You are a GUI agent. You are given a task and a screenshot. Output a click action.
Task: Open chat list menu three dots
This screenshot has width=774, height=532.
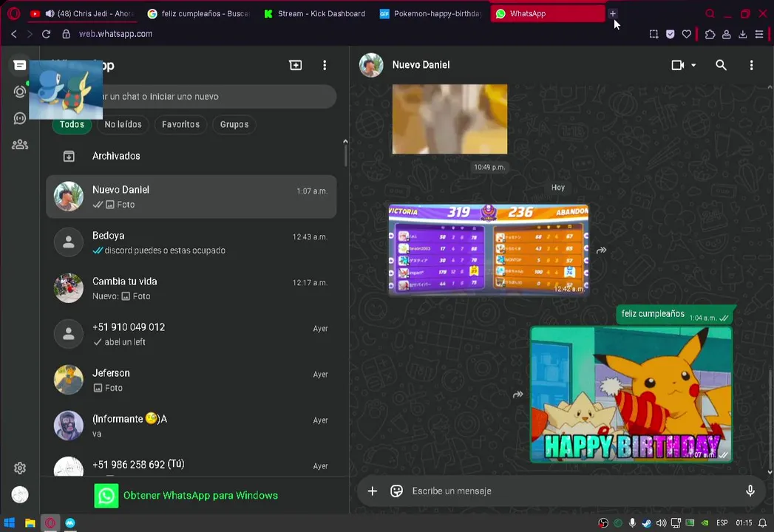[325, 65]
